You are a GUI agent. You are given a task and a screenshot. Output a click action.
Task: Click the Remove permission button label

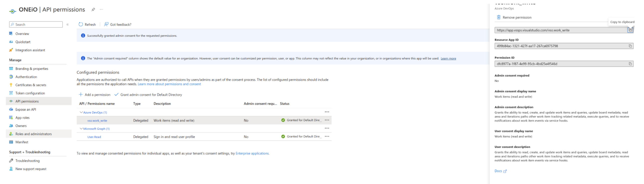coord(517,17)
